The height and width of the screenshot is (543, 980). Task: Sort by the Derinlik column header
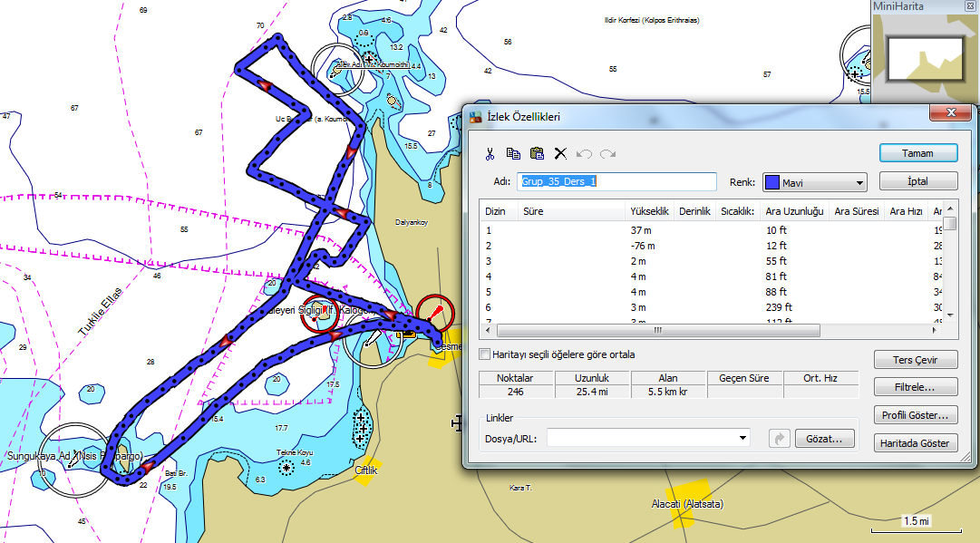(x=694, y=211)
